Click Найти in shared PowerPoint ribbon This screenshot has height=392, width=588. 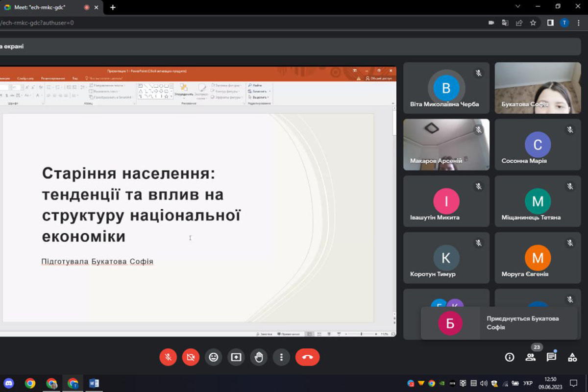[x=255, y=85]
